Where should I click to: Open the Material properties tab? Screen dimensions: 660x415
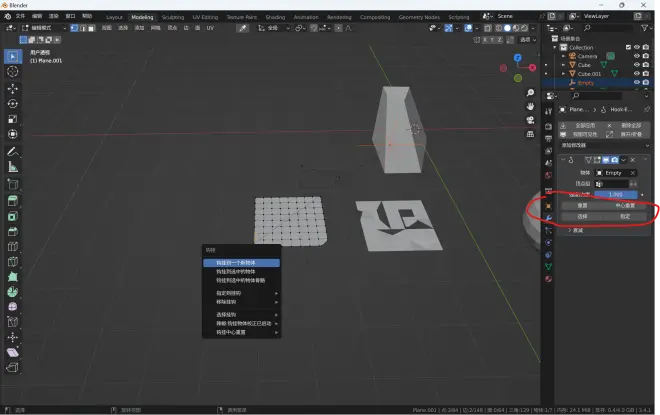[548, 279]
